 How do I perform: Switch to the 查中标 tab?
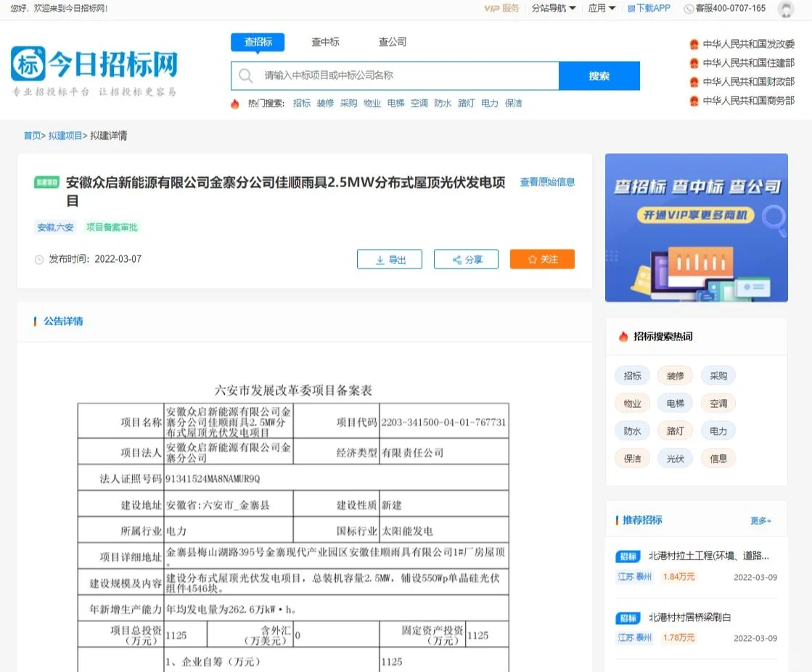pyautogui.click(x=325, y=42)
